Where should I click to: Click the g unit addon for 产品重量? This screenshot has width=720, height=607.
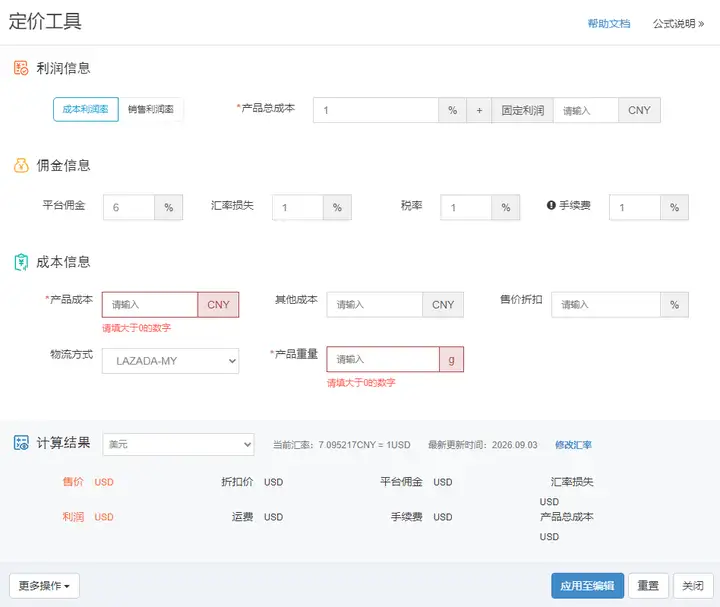click(x=451, y=360)
